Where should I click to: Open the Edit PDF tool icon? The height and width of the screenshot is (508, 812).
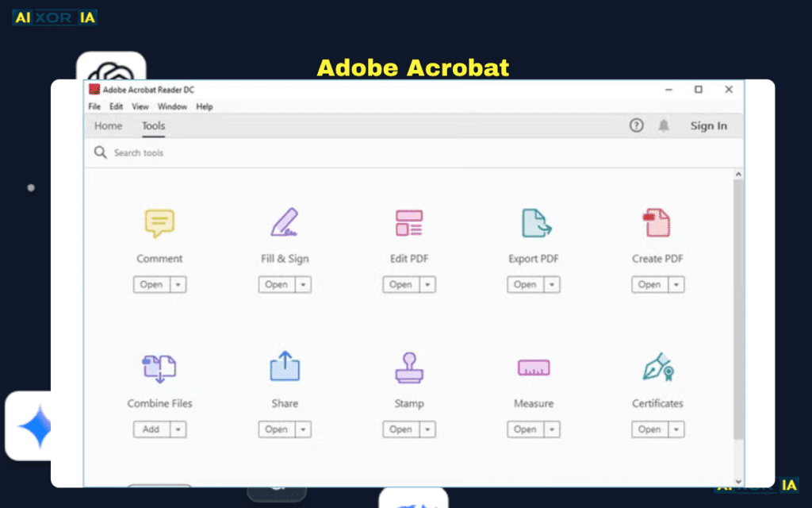pyautogui.click(x=408, y=222)
